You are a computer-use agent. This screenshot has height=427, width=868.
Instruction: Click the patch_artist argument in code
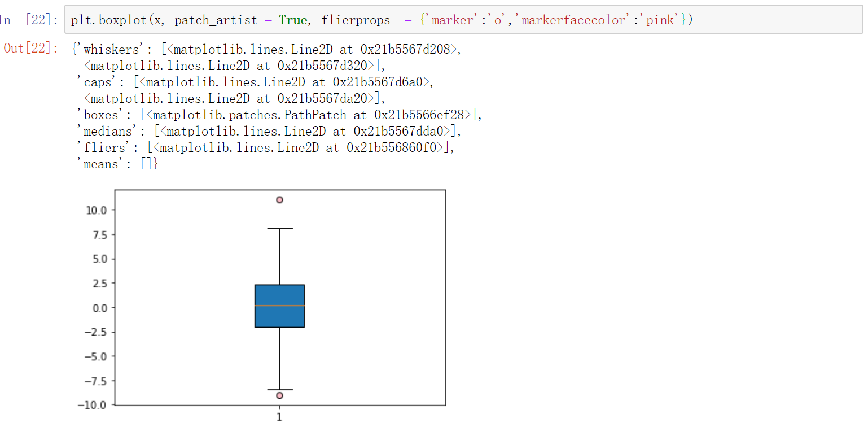click(x=214, y=19)
